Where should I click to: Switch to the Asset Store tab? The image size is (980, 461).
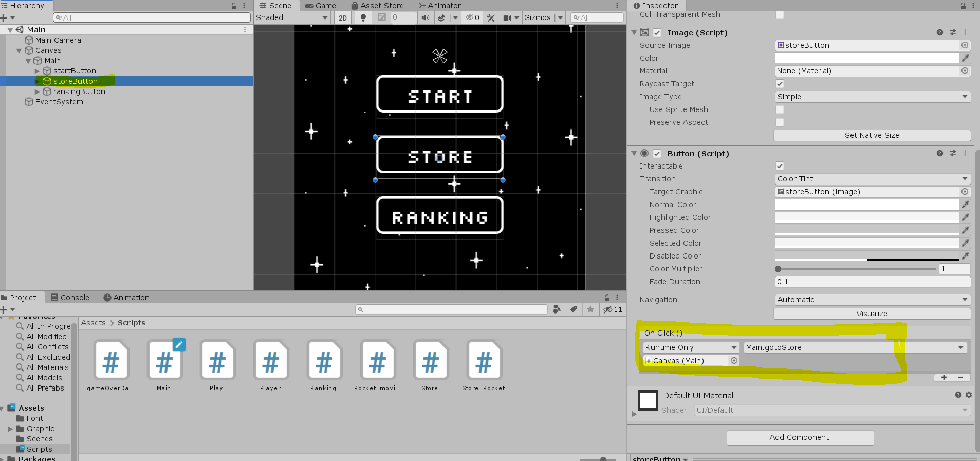377,6
